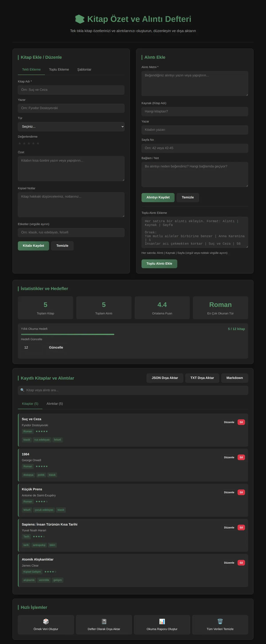This screenshot has width=266, height=644.
Task: Select the fifth star in Değerlendirme
Action: pos(38,143)
